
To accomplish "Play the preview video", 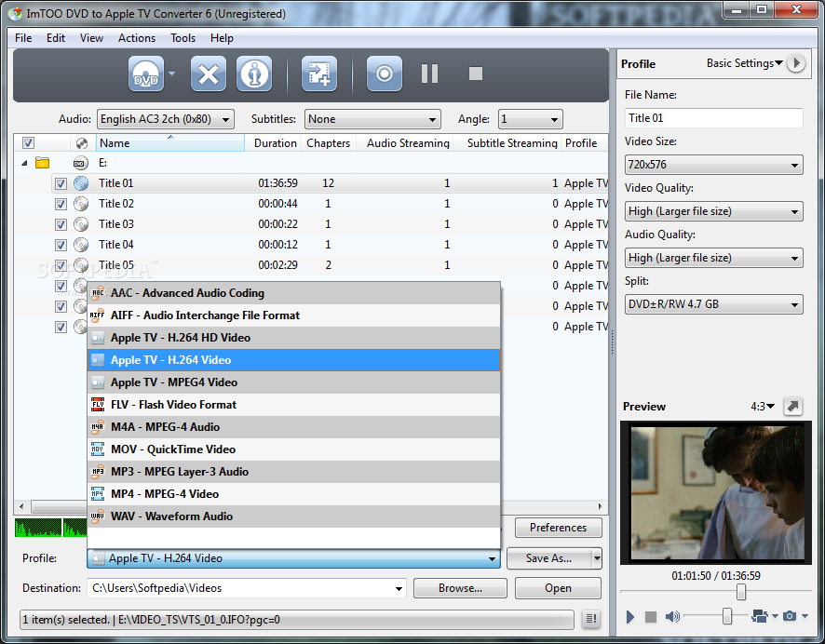I will 630,616.
